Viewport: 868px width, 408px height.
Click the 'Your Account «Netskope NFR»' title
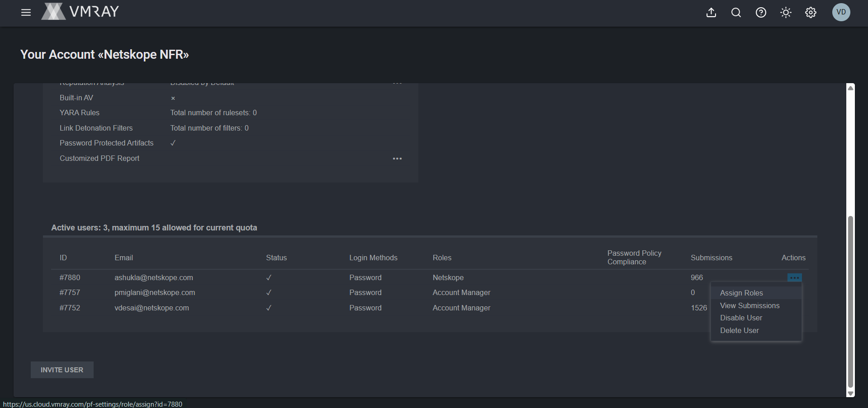click(104, 55)
